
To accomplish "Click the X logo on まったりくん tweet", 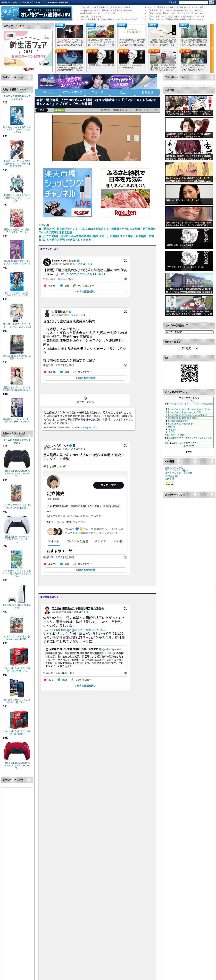I will click(125, 445).
